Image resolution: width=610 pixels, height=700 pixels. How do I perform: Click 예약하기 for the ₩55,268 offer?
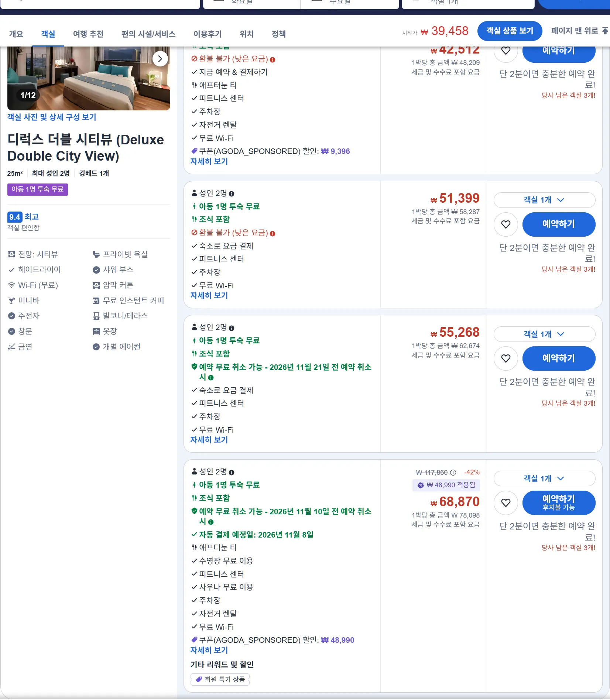[x=559, y=358]
